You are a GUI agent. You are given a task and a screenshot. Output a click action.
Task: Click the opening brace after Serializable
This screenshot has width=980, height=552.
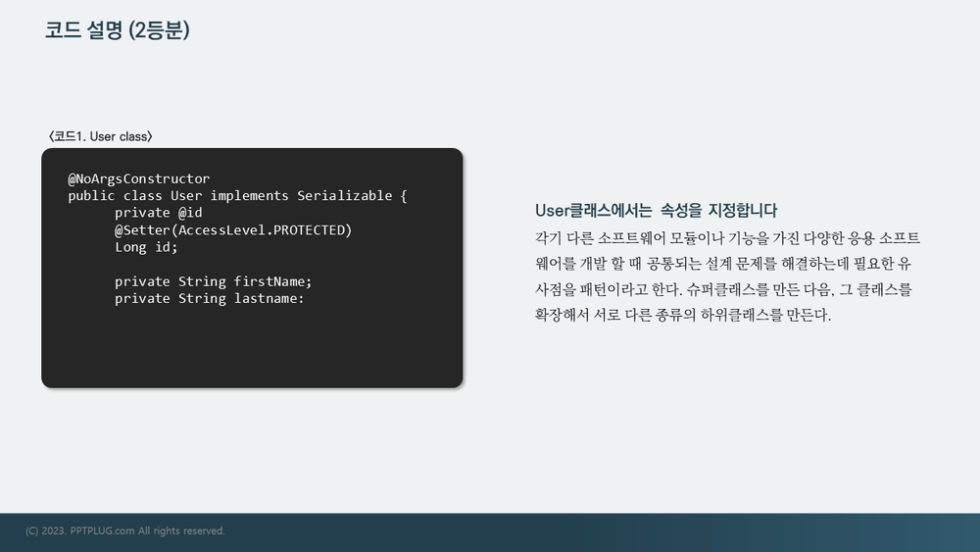pos(404,196)
